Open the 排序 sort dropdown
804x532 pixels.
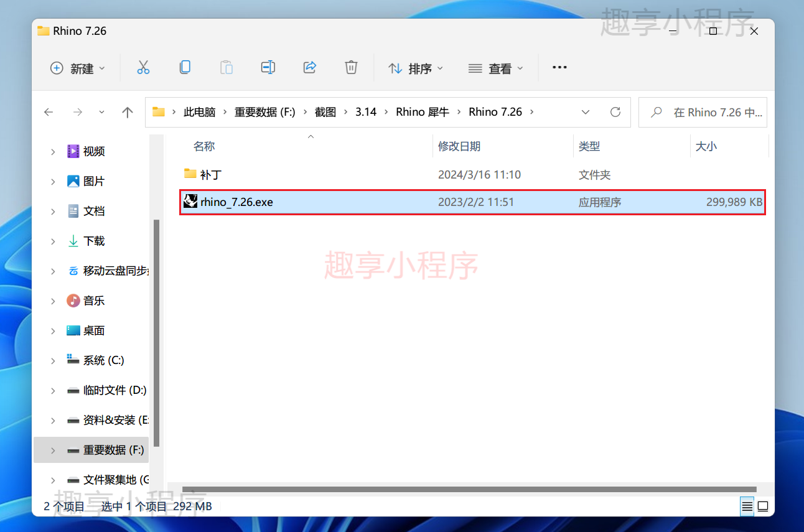pyautogui.click(x=416, y=68)
